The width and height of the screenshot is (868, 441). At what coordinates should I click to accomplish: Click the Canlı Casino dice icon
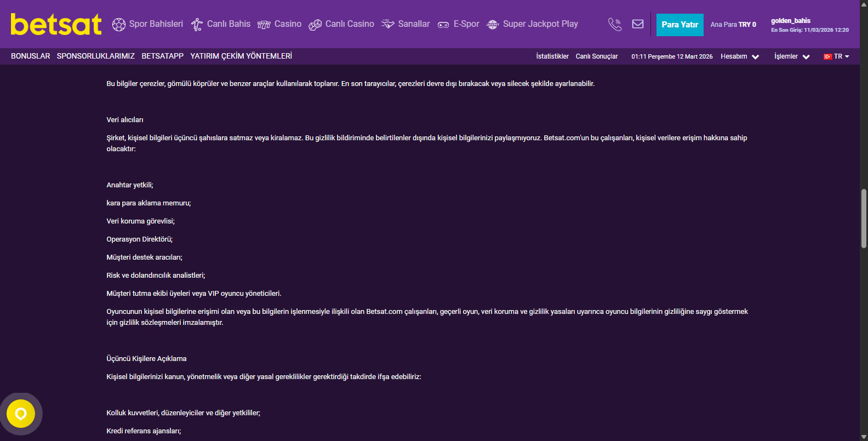tap(315, 25)
